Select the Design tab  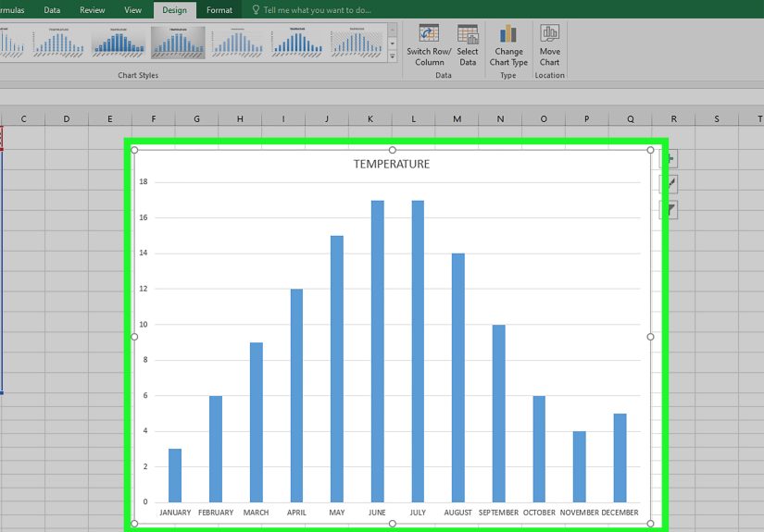click(174, 10)
